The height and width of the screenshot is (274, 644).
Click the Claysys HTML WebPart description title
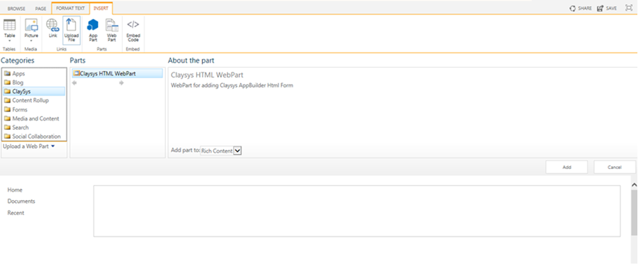point(207,75)
